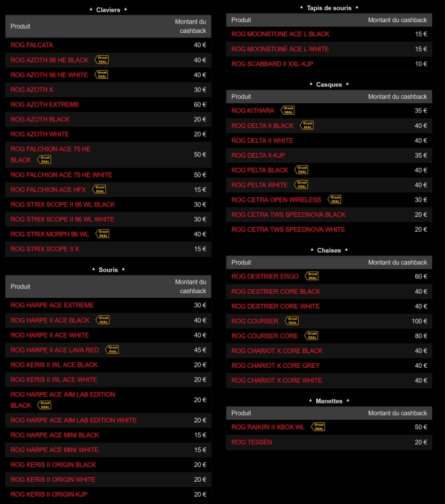Click Great Deal badge beside ROG COURSER CORE
Image resolution: width=445 pixels, height=504 pixels.
tap(311, 336)
